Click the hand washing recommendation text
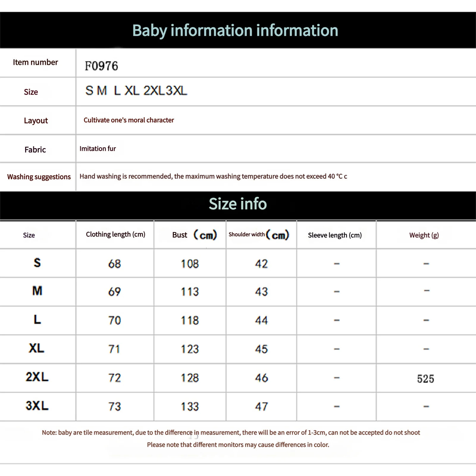The image size is (476, 476). point(213,176)
